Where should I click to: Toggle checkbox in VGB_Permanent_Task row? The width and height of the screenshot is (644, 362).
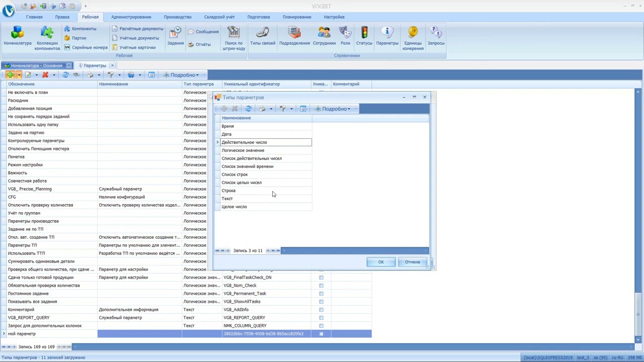(321, 294)
